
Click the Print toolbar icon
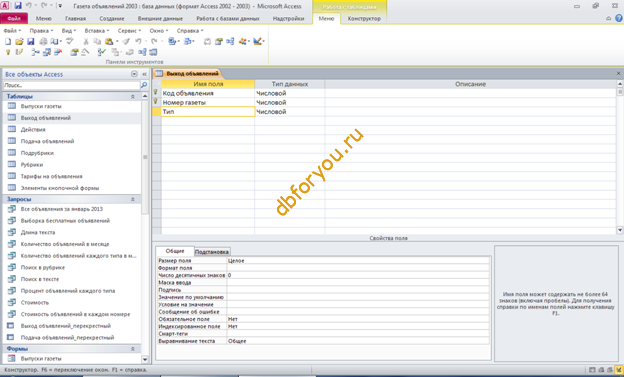point(43,41)
